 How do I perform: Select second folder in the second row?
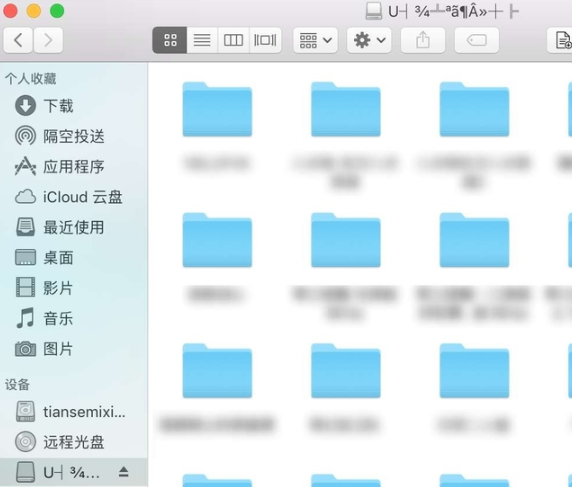coord(346,240)
